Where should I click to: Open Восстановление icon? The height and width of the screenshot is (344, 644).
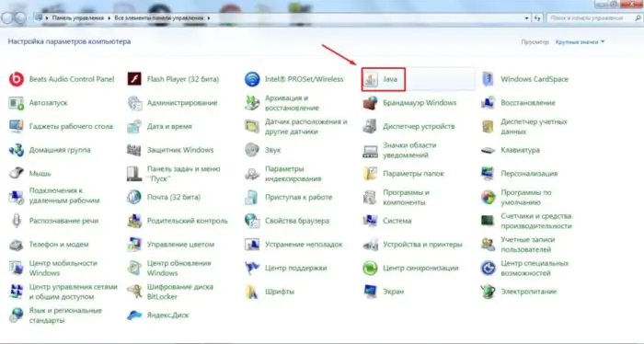click(488, 103)
